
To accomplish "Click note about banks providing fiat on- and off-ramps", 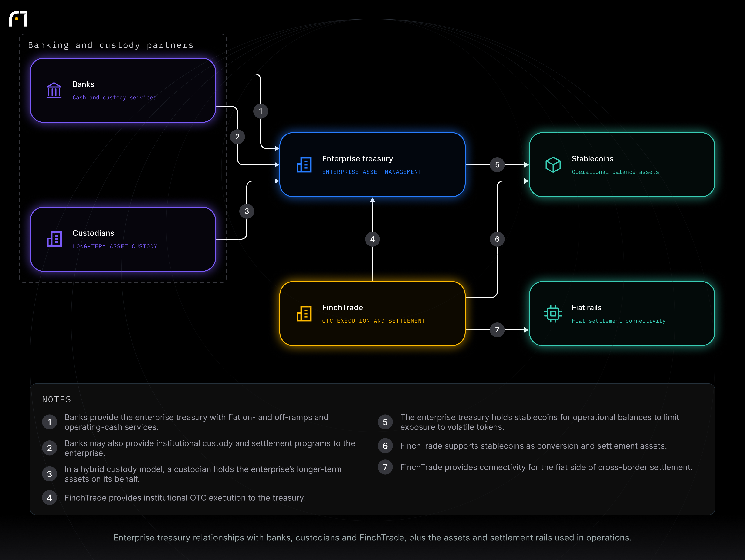I will tap(196, 422).
